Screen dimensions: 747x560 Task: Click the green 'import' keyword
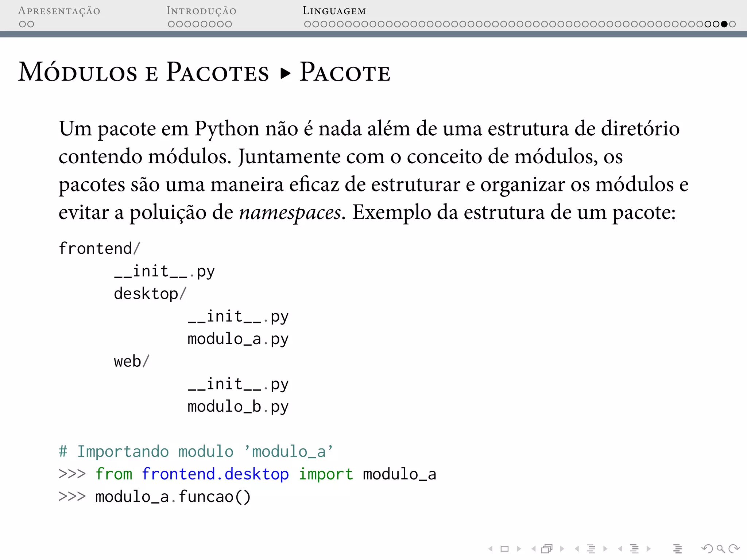point(326,475)
